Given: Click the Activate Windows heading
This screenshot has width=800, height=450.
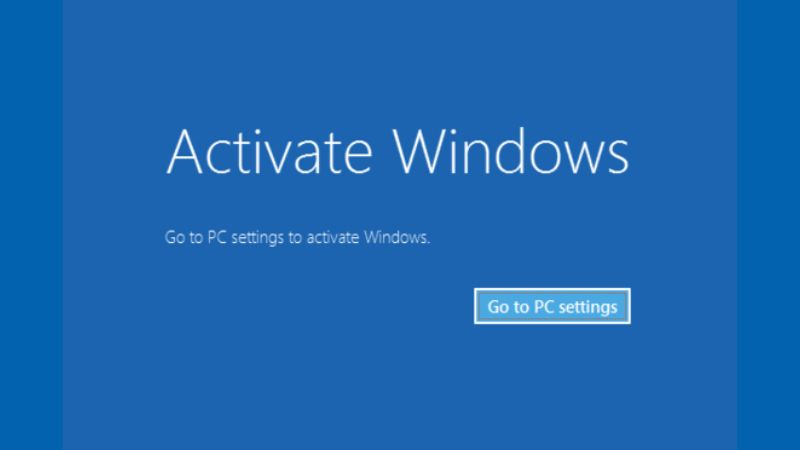Looking at the screenshot, I should pyautogui.click(x=397, y=151).
